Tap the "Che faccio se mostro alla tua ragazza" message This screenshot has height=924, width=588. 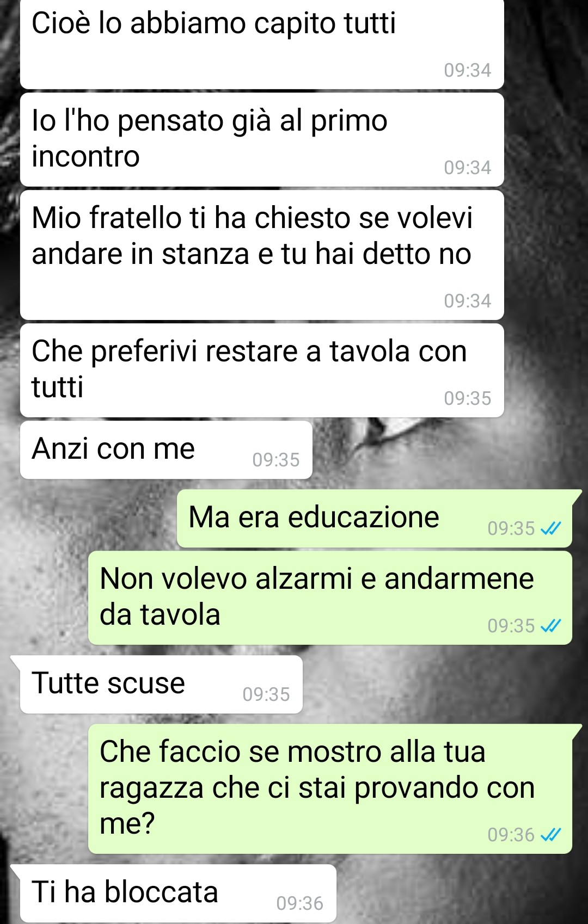[330, 789]
